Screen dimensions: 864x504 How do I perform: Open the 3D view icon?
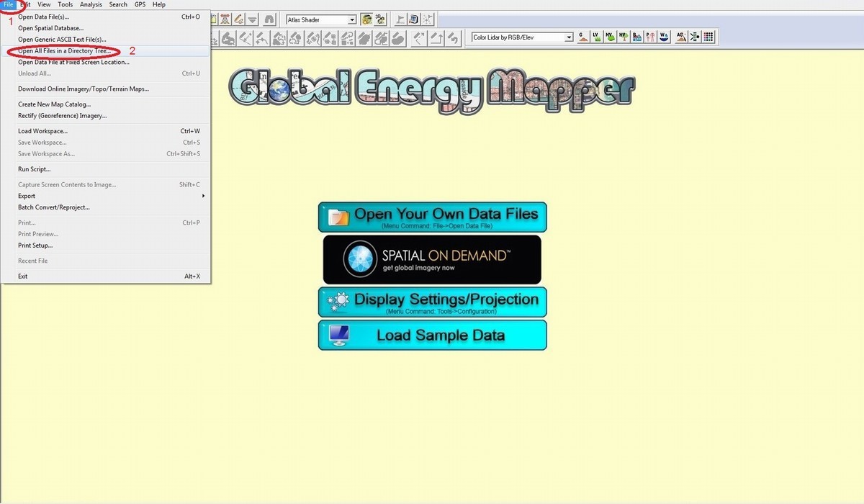(x=380, y=19)
